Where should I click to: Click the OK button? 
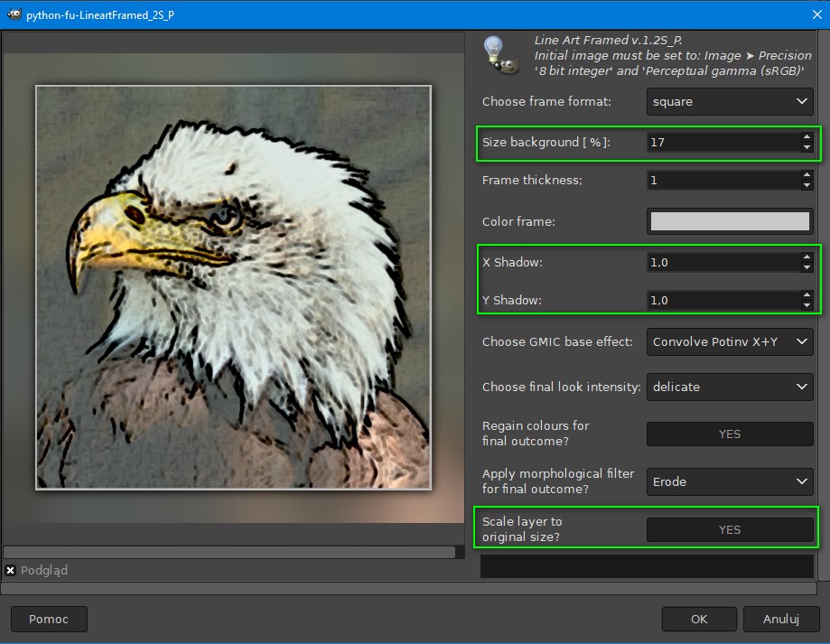pos(699,619)
